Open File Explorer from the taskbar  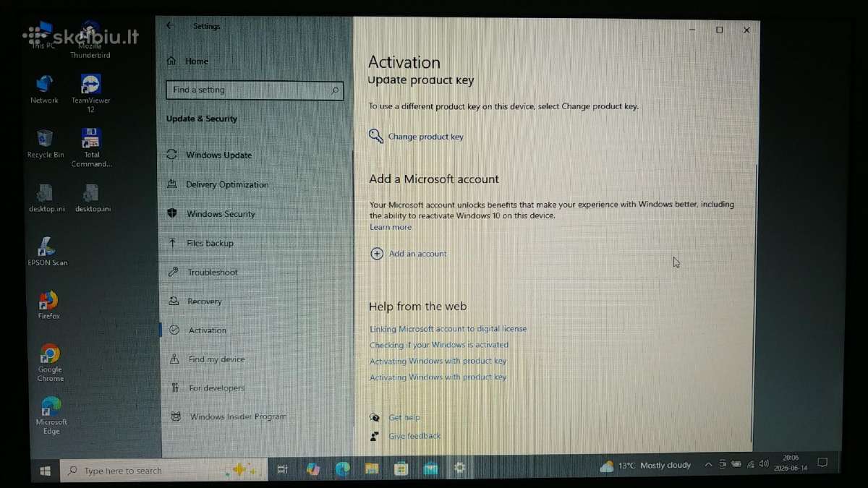pyautogui.click(x=372, y=470)
